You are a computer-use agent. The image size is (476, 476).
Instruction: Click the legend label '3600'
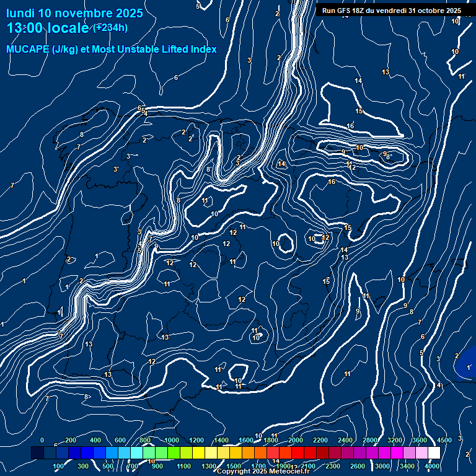[x=419, y=440]
